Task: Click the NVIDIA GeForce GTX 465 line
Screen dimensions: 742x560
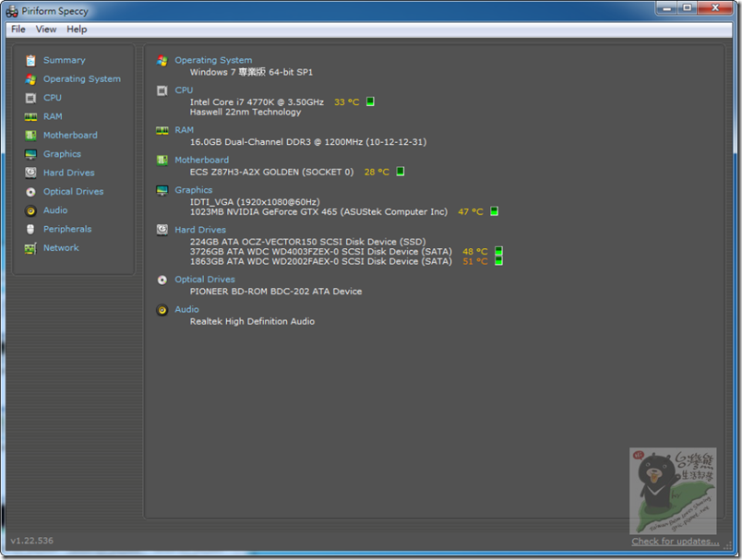Action: (319, 212)
